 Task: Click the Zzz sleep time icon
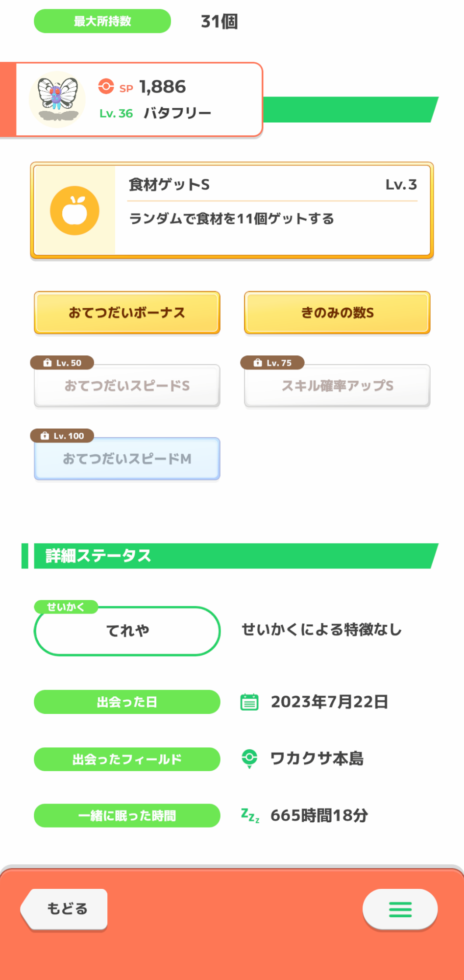point(250,815)
